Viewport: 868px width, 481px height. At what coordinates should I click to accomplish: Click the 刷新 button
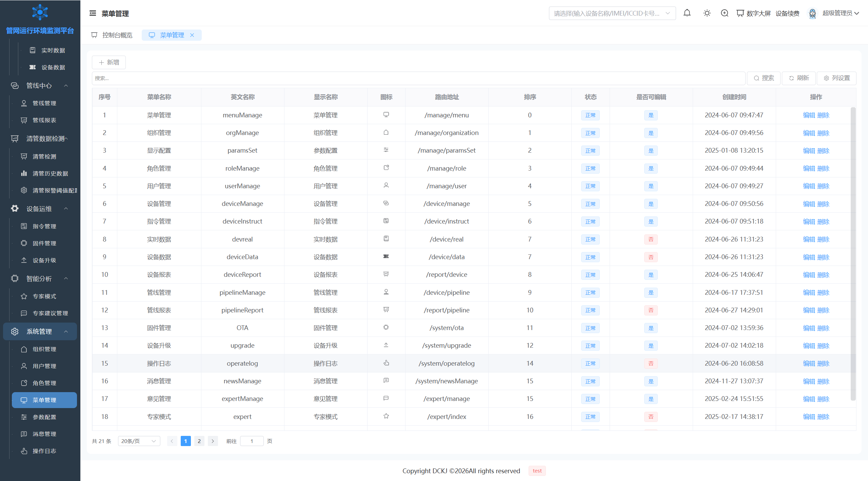coord(799,78)
